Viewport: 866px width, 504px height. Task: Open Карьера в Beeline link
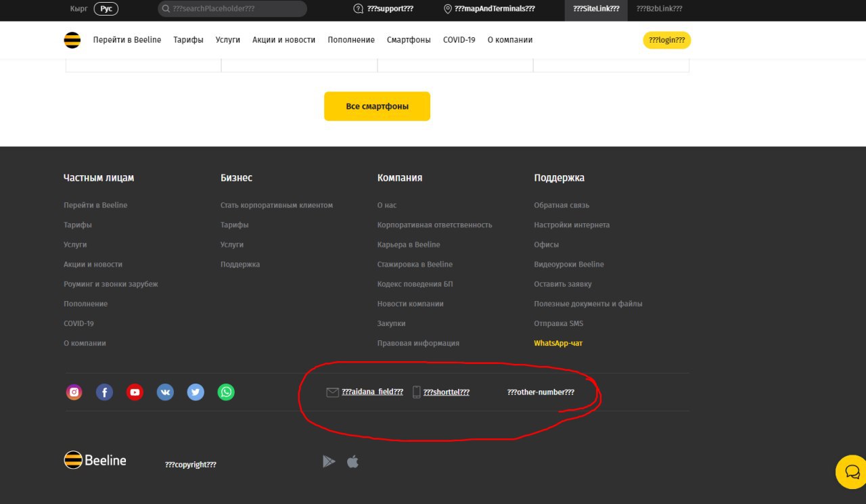[409, 244]
